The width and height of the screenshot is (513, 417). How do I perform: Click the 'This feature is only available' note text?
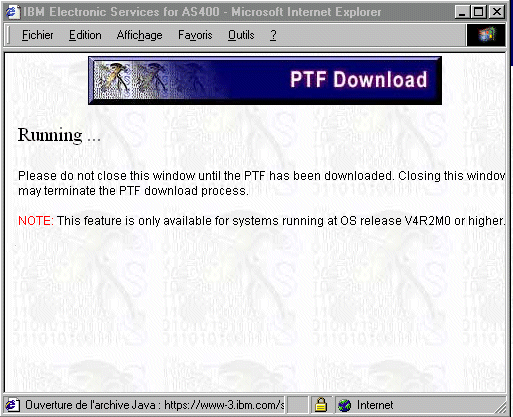(x=281, y=221)
